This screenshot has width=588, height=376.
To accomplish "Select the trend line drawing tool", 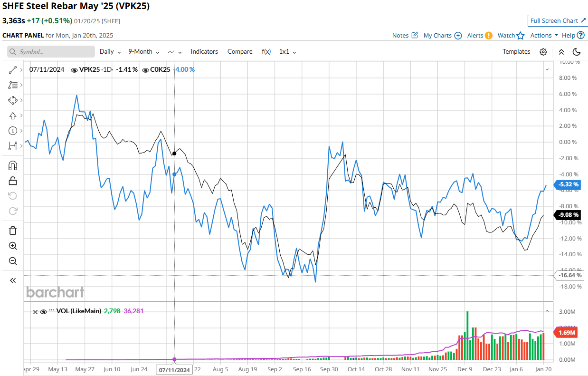I will click(13, 70).
